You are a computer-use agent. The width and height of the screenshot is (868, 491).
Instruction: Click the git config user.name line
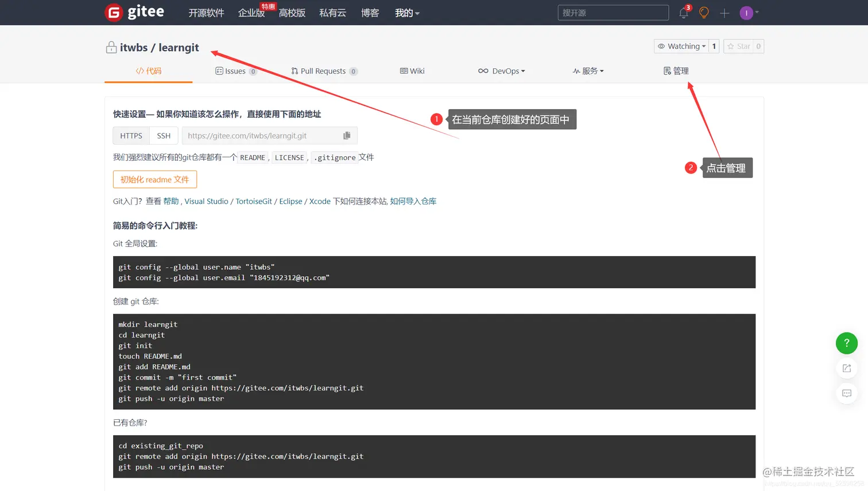(196, 267)
